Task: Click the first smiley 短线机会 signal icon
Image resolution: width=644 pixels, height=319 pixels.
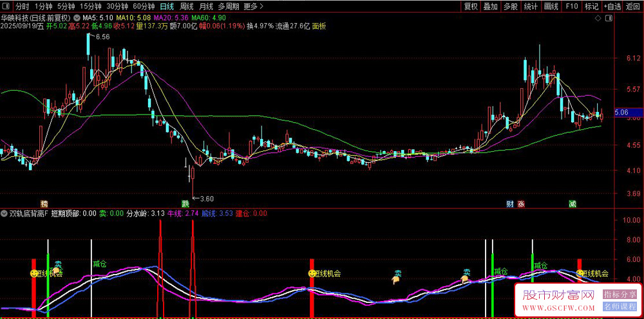Action: coord(33,273)
